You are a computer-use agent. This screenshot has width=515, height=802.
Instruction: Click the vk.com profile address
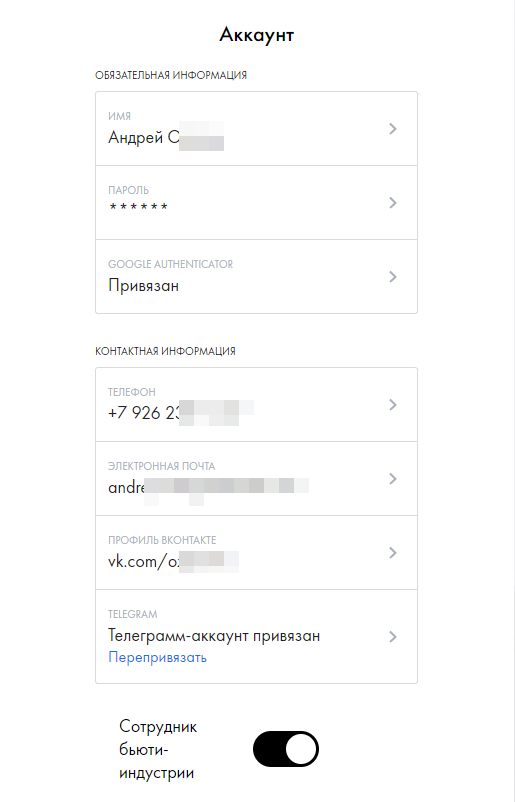[173, 562]
